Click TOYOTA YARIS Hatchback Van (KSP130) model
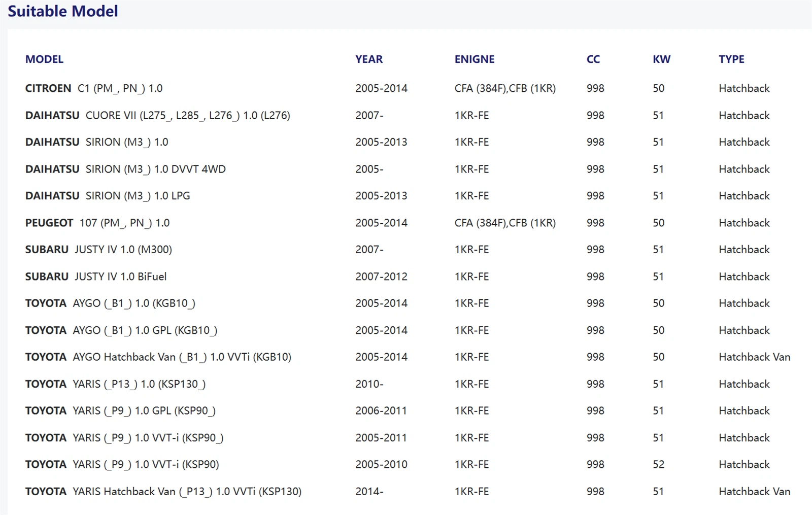This screenshot has width=812, height=515. coord(163,491)
